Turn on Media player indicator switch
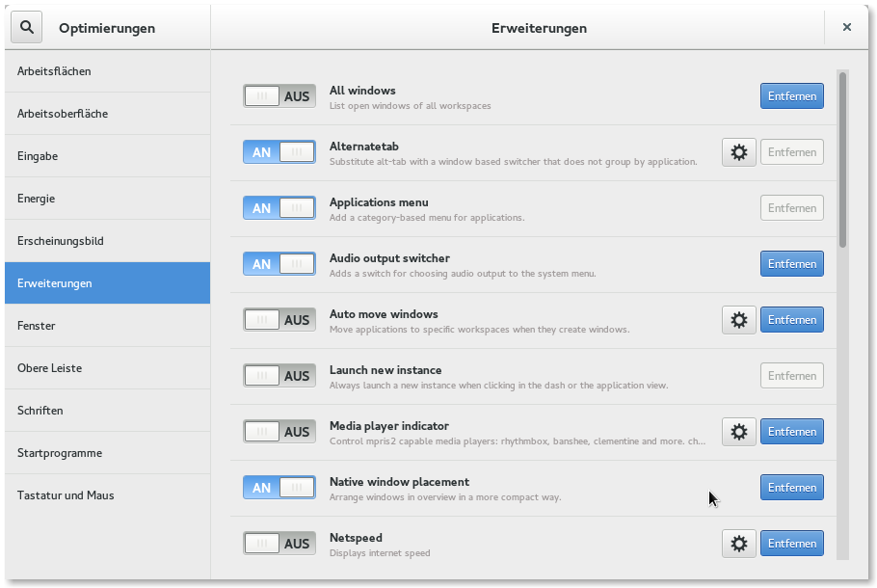This screenshot has width=877, height=588. point(279,431)
